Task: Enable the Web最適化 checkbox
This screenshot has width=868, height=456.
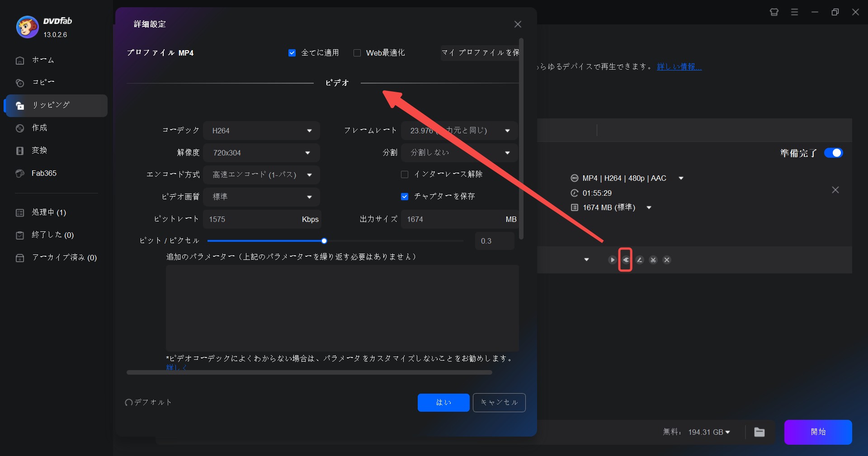Action: coord(357,53)
